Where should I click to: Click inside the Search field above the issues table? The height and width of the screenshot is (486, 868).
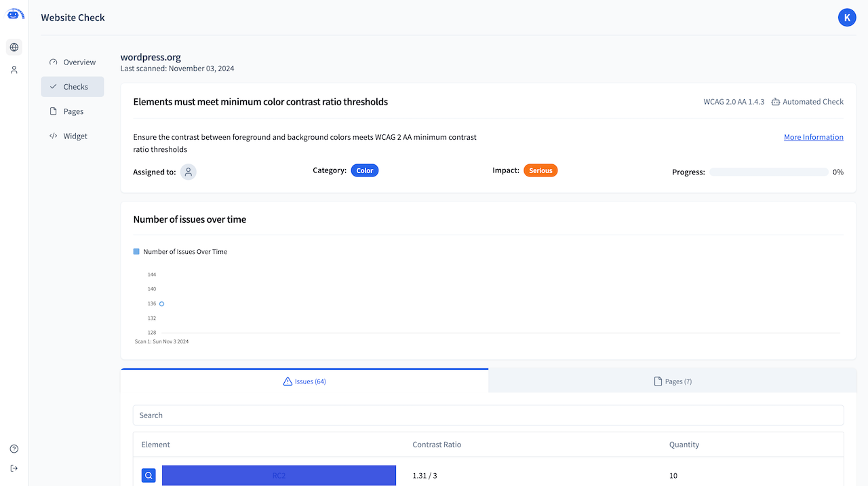(x=488, y=415)
